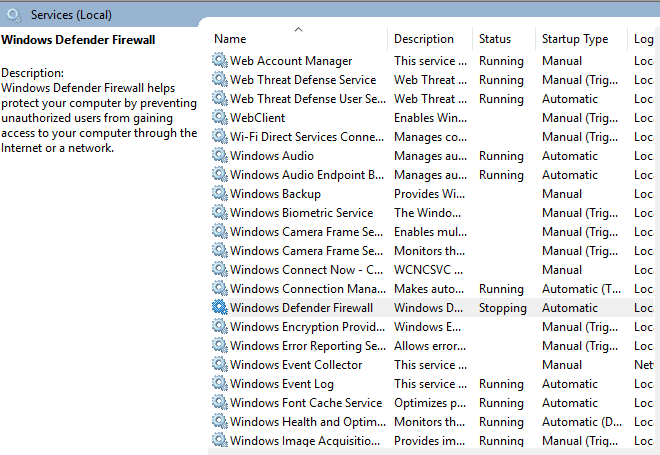Viewport: 660px width, 455px height.
Task: Click the gear icon beside Windows Event Collector
Action: 220,364
